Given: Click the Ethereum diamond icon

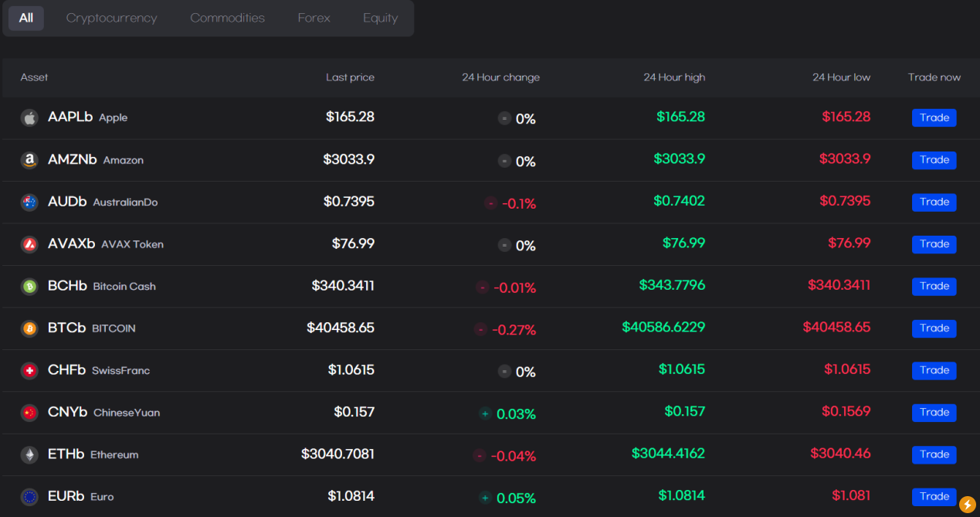Looking at the screenshot, I should 29,454.
